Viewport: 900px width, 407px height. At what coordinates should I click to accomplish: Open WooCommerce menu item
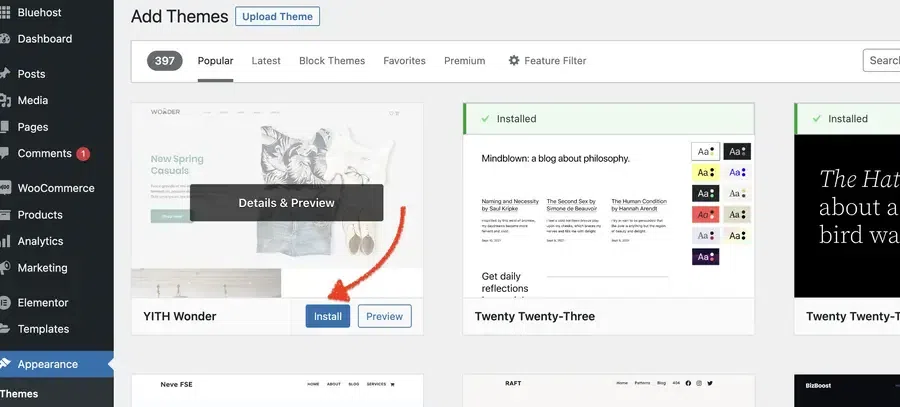tap(57, 188)
